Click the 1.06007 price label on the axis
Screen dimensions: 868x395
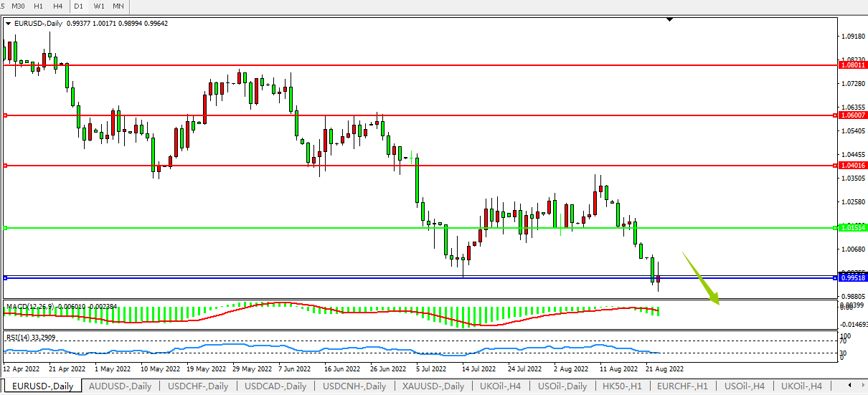853,115
